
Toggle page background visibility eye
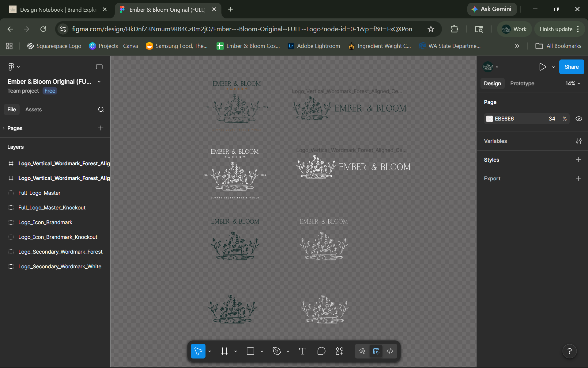point(579,119)
